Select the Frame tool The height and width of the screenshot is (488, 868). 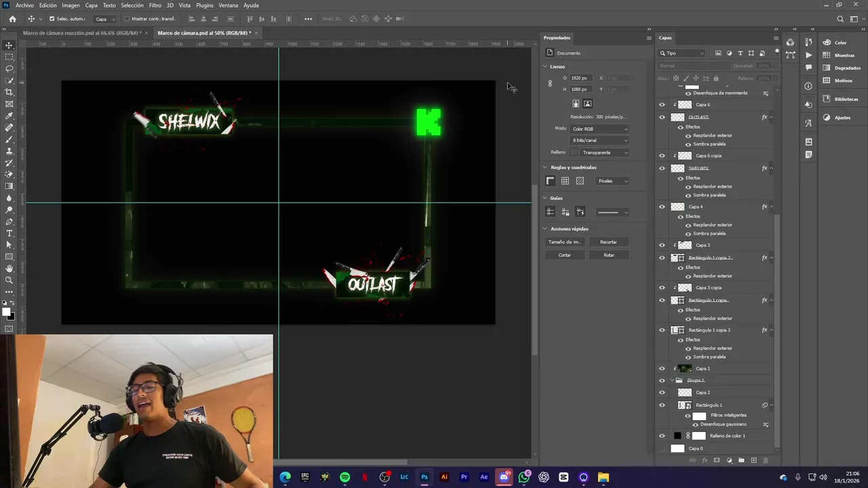pyautogui.click(x=9, y=104)
